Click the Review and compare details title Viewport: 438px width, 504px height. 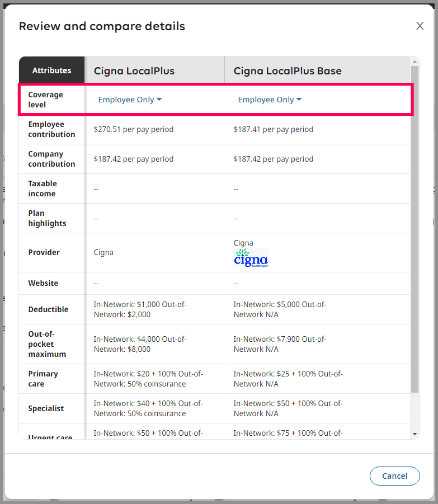tap(102, 26)
